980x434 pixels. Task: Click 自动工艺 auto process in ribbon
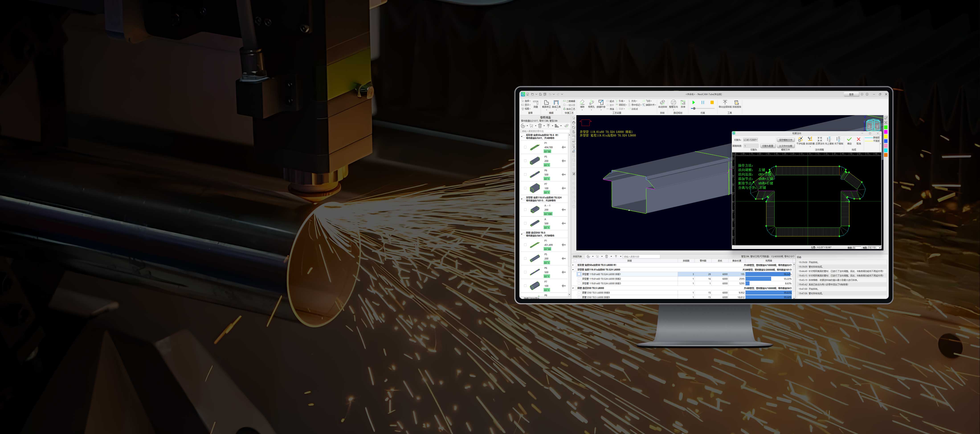coord(570,109)
